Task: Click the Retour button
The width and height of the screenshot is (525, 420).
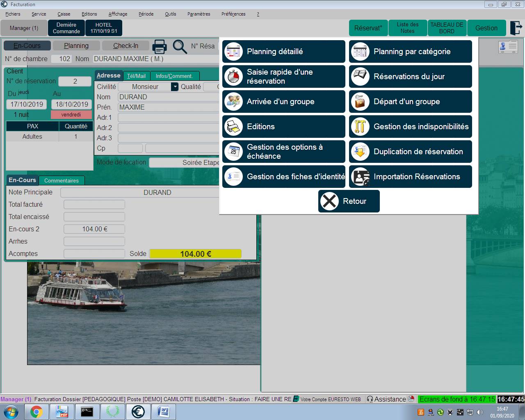Action: 349,201
